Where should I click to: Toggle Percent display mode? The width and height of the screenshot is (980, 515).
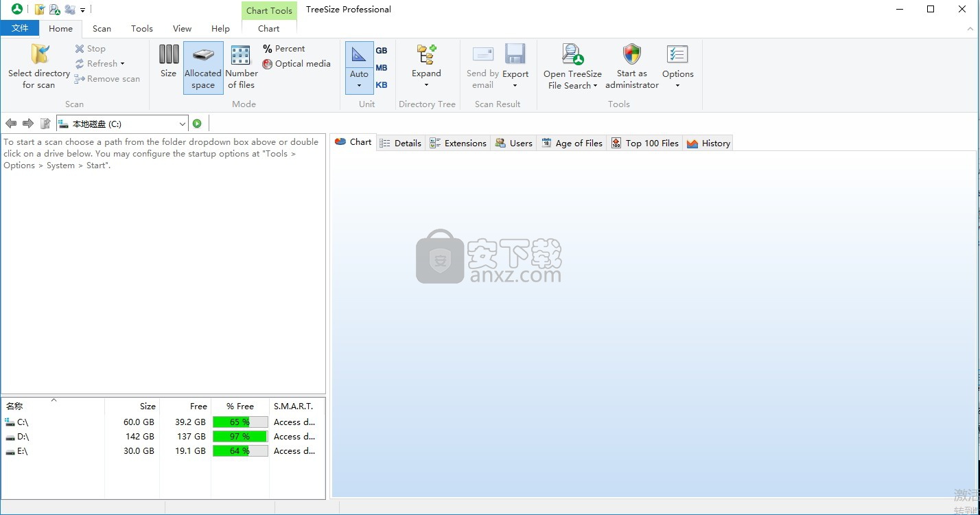pos(284,49)
